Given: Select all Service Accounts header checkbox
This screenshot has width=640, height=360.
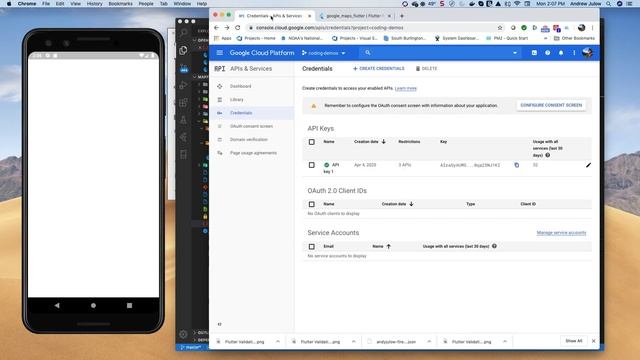Looking at the screenshot, I should tap(311, 247).
